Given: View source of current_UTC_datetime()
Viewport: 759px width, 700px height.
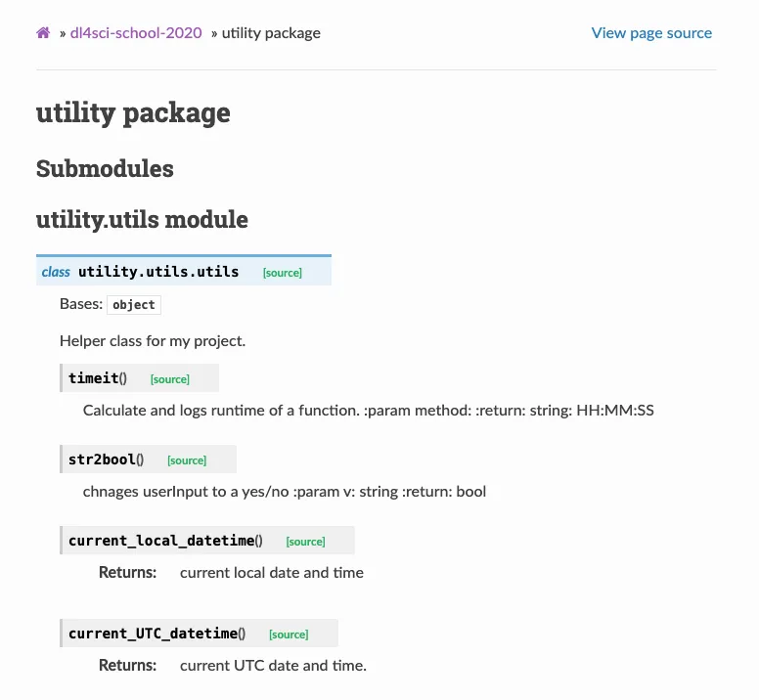Looking at the screenshot, I should [x=289, y=634].
